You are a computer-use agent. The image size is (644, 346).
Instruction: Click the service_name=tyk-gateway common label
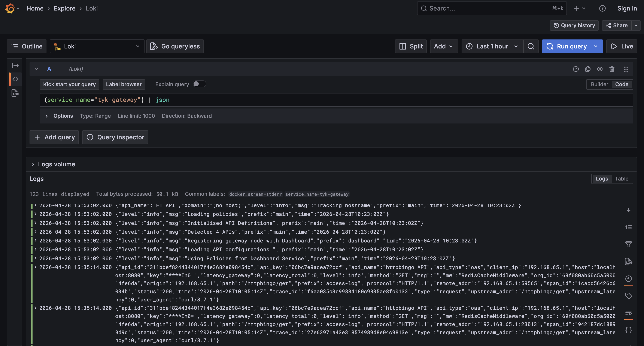317,194
